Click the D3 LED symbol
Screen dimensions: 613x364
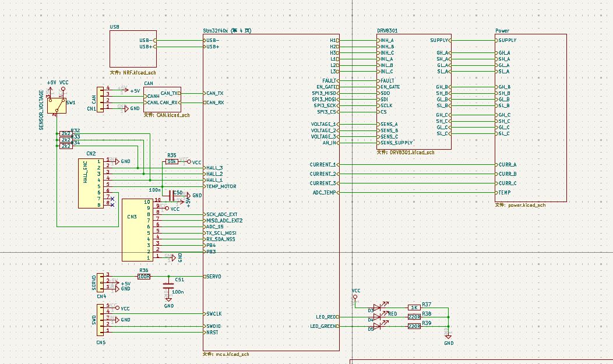(x=377, y=308)
